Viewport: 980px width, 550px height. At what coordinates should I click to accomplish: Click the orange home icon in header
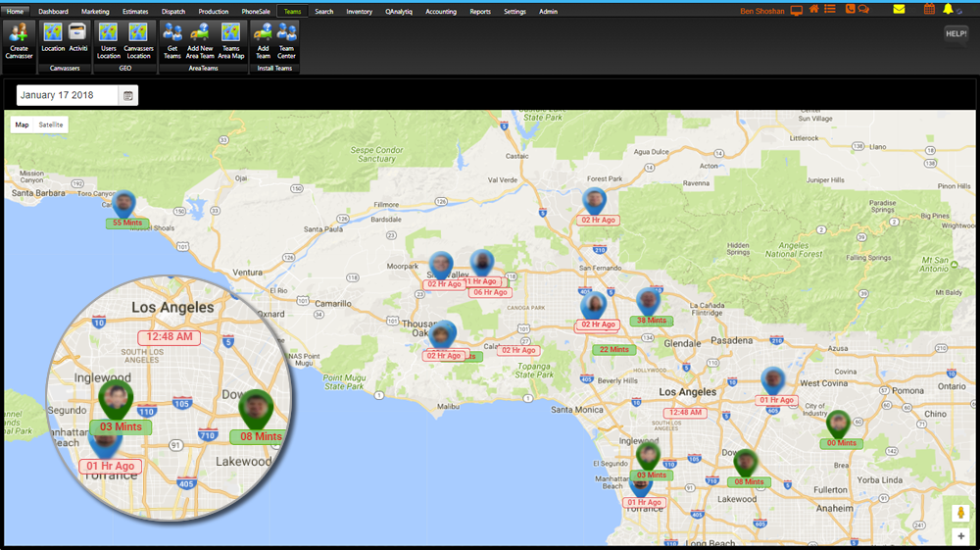(x=813, y=10)
